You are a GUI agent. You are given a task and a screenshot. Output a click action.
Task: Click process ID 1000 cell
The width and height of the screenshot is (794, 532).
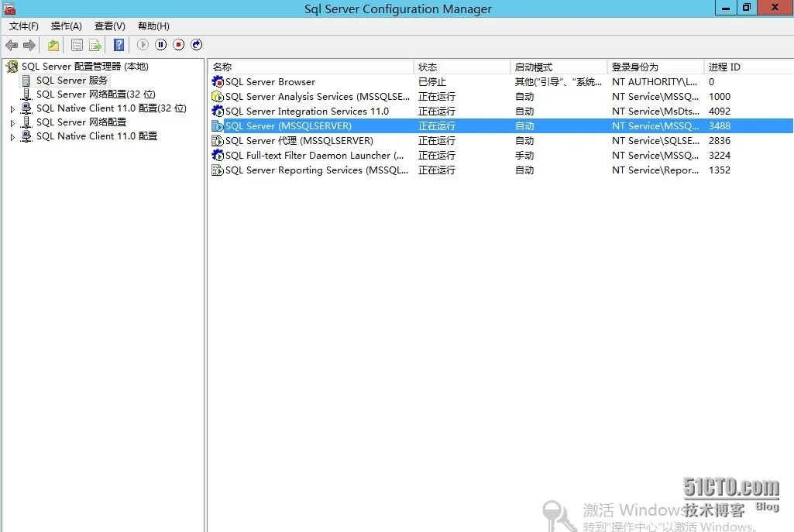click(x=720, y=96)
